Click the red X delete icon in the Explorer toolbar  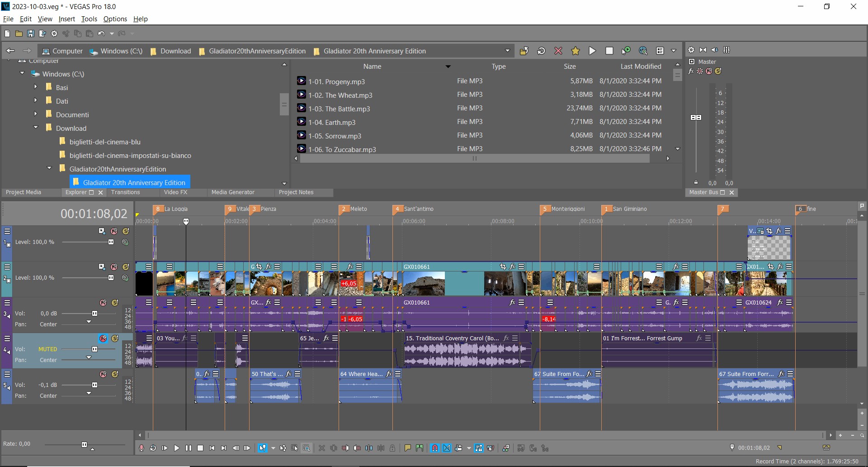point(558,51)
